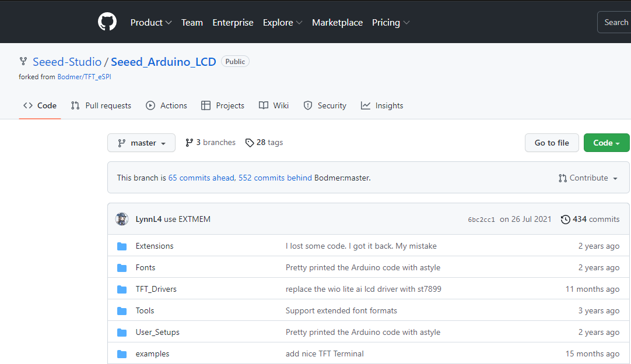Click the Fonts folder icon
Screen dimensions: 631x364
(122, 268)
